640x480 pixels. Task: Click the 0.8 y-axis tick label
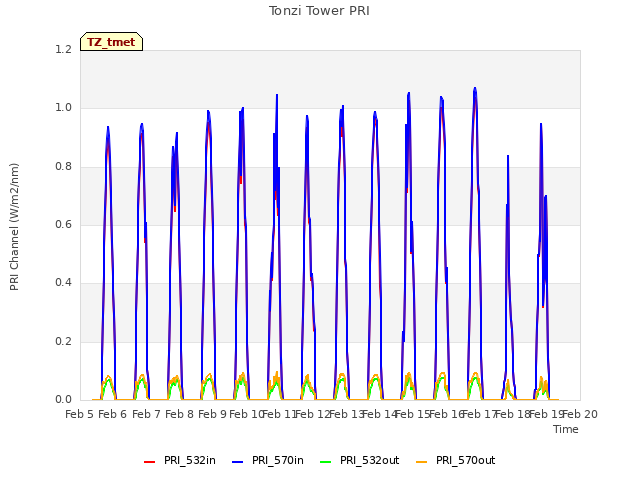point(63,166)
